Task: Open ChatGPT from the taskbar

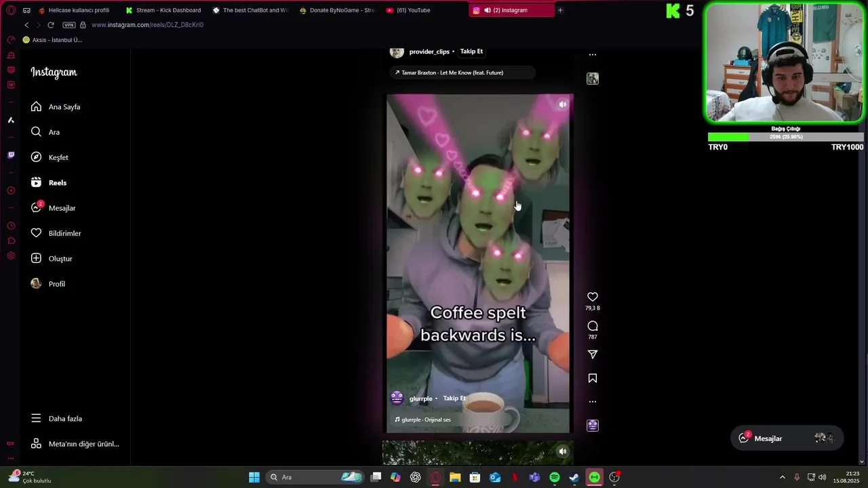Action: (x=416, y=477)
